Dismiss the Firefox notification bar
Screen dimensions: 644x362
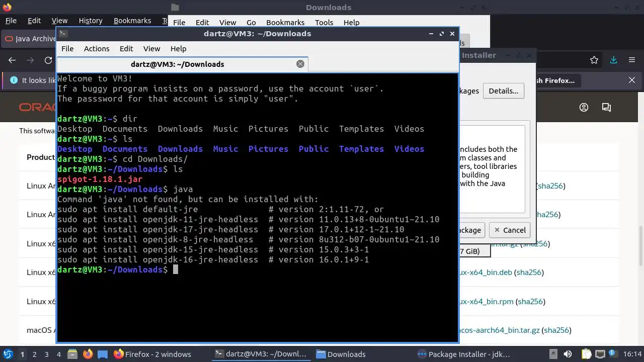tap(632, 80)
